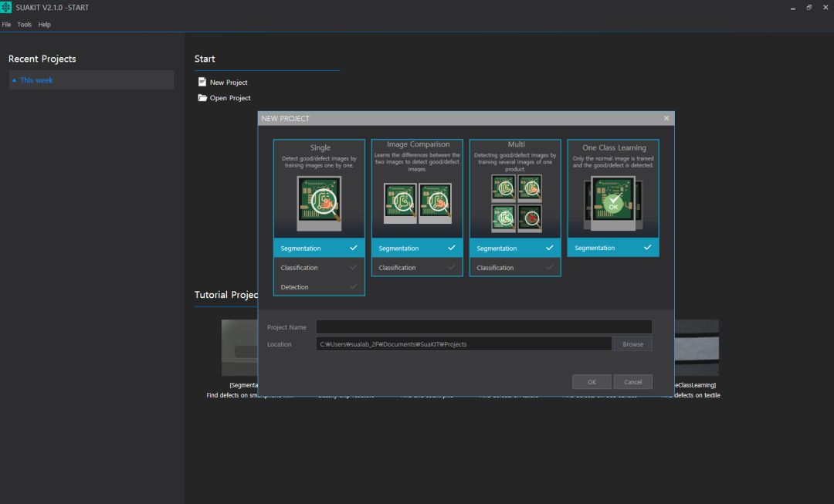This screenshot has width=834, height=504.
Task: Select Classification under Image Comparison
Action: coord(417,267)
